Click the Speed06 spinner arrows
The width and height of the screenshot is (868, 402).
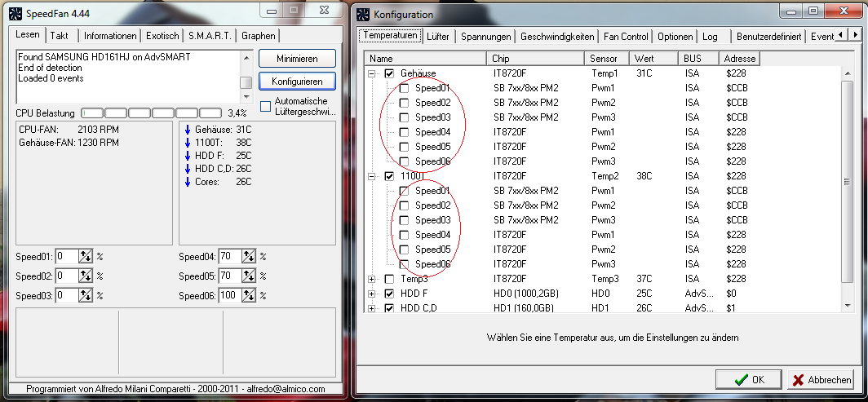[x=249, y=295]
